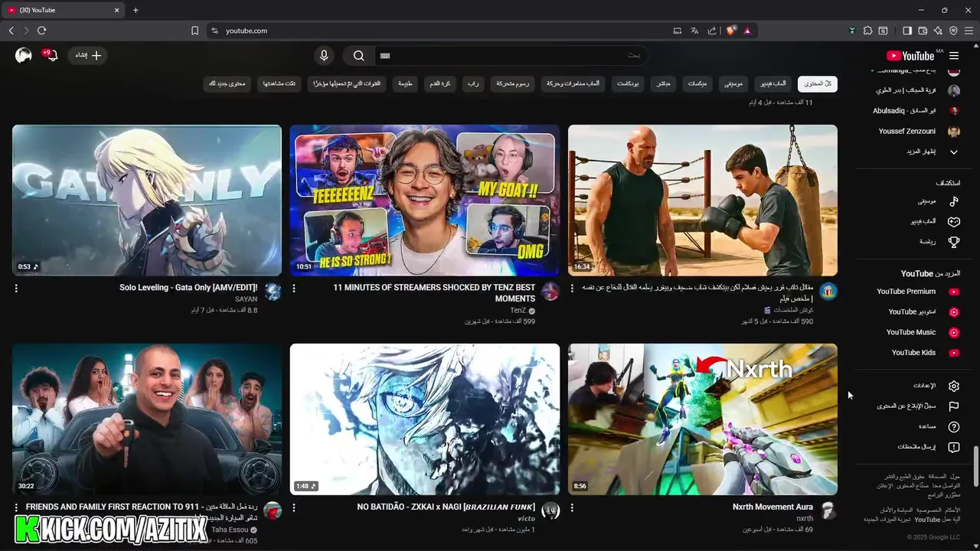
Task: Select the 'كرة القدم' filter chip
Action: 439,83
